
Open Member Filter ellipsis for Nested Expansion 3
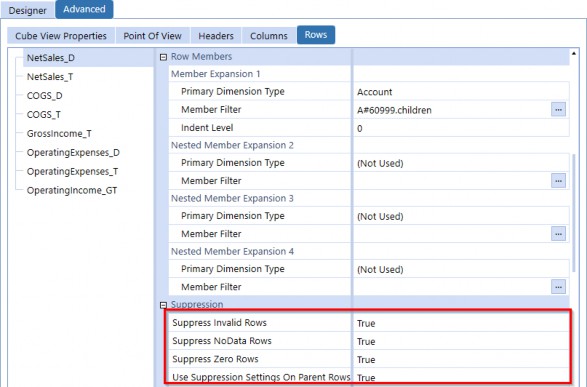point(558,234)
